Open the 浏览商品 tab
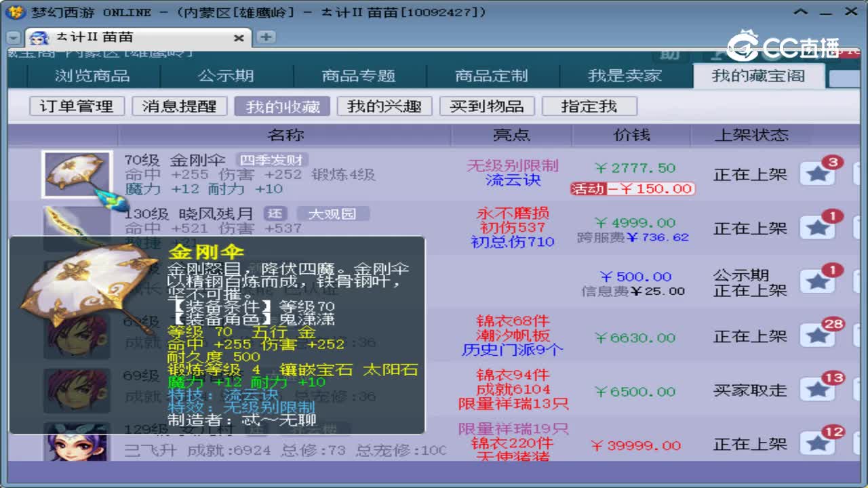The width and height of the screenshot is (868, 488). coord(92,76)
